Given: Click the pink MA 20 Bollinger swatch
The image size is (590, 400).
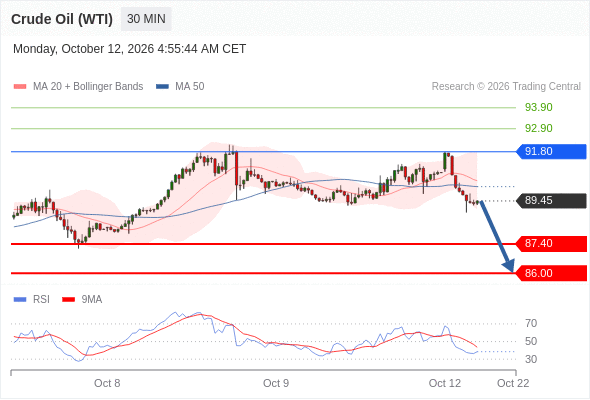Looking at the screenshot, I should point(20,87).
